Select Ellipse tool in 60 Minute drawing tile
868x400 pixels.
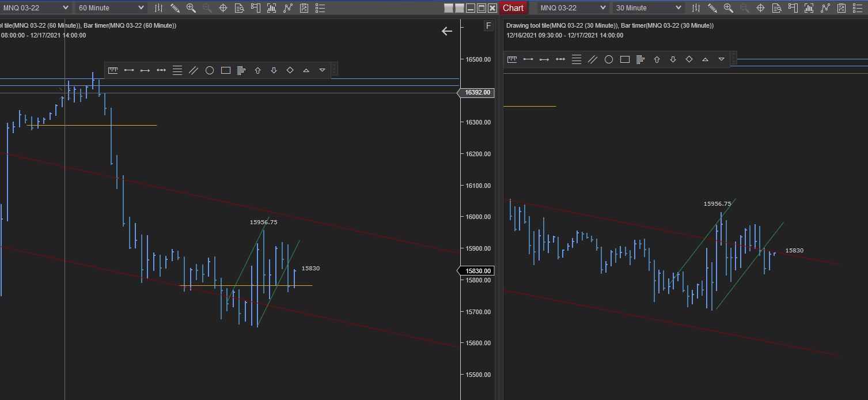click(x=210, y=70)
